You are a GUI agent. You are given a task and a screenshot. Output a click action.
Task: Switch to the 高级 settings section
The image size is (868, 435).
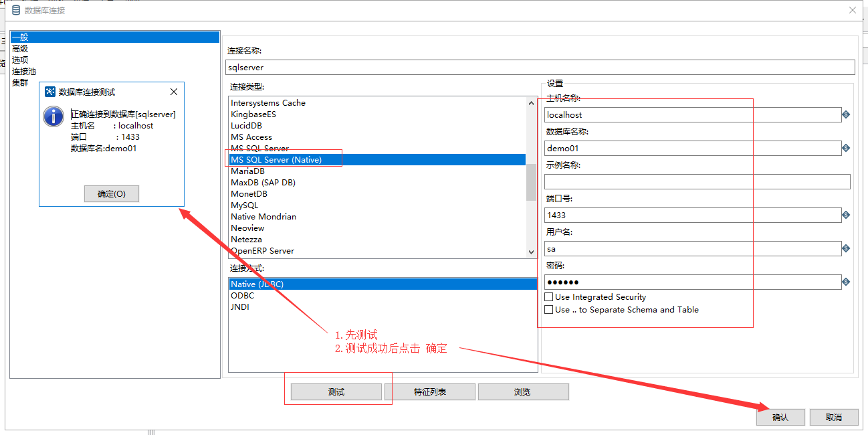[20, 48]
